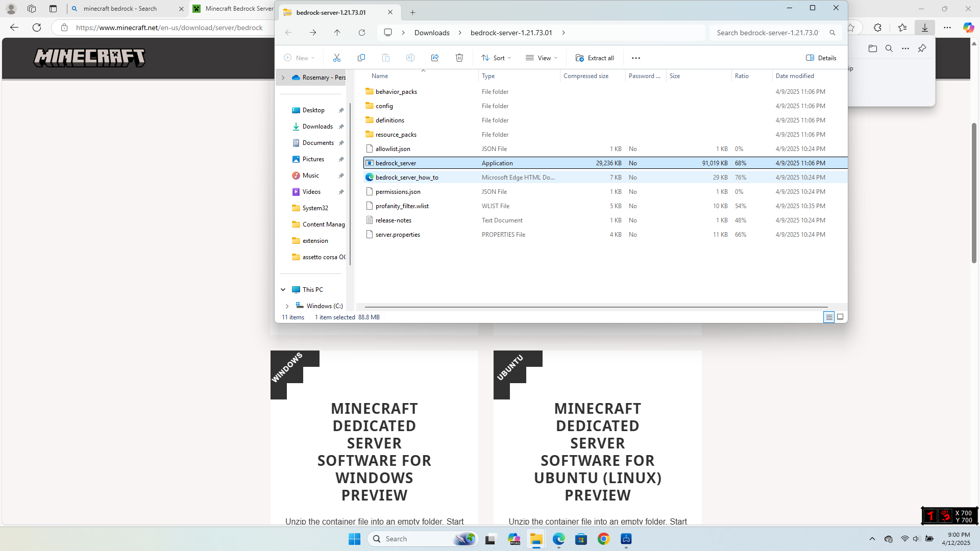Viewport: 980px width, 551px height.
Task: Go back using File Explorer's back arrow
Action: (x=288, y=33)
